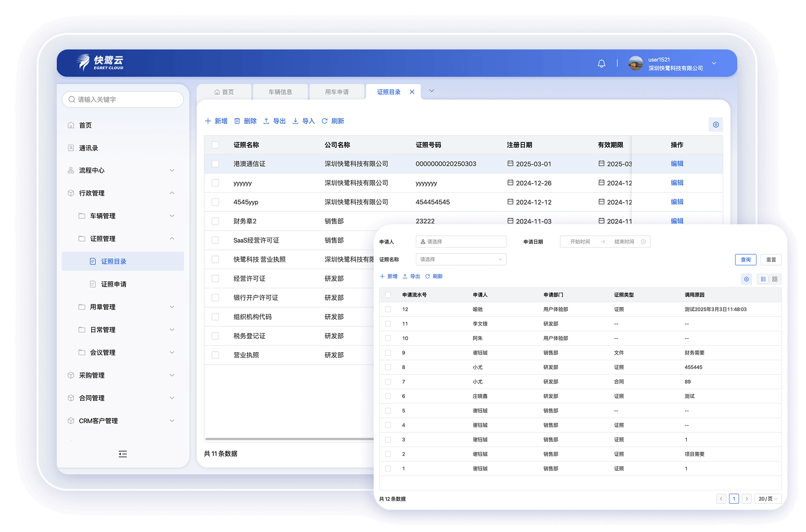806x532 pixels.
Task: Select the checkbox for 财务章2 row
Action: click(x=215, y=221)
